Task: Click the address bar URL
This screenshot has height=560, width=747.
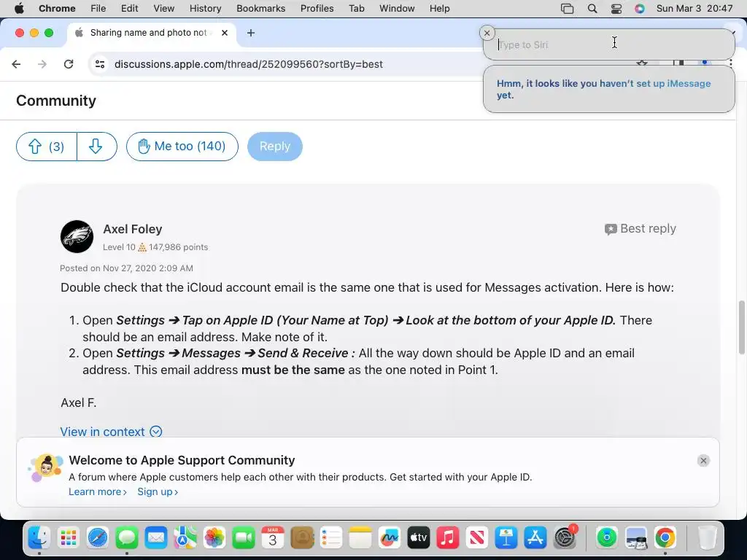Action: coord(249,64)
